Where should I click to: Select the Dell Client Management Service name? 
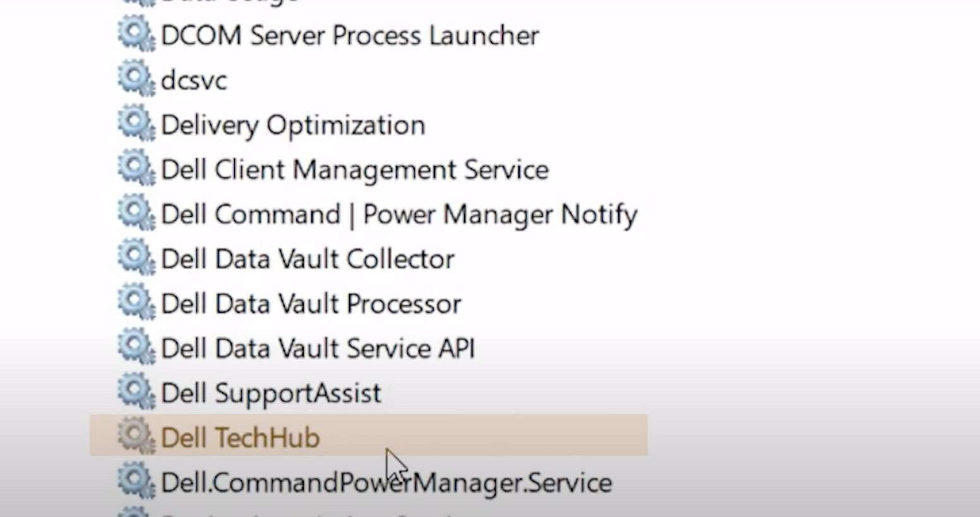(x=355, y=170)
